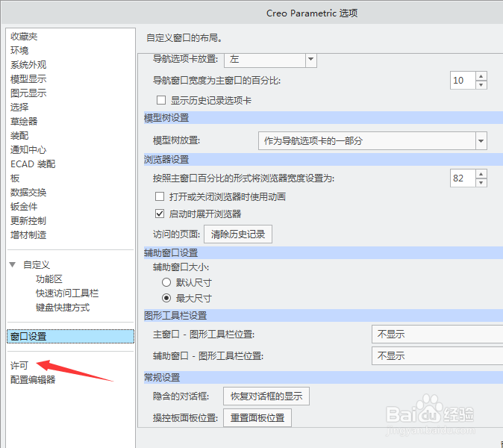
Task: Open 通知中心 settings
Action: click(x=28, y=149)
